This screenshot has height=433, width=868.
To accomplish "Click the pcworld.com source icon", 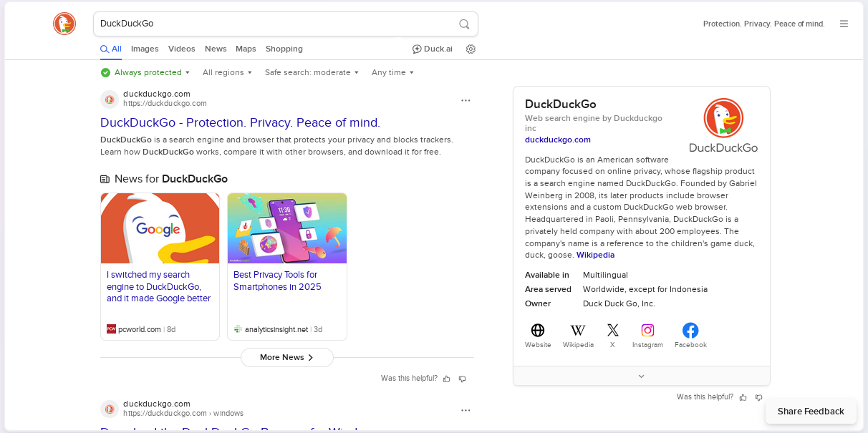I will [x=111, y=329].
